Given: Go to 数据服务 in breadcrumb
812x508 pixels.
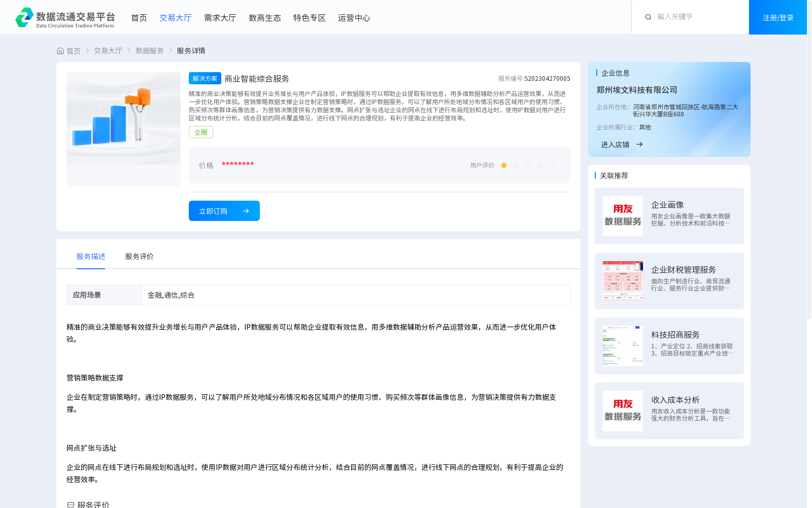Looking at the screenshot, I should [x=150, y=51].
